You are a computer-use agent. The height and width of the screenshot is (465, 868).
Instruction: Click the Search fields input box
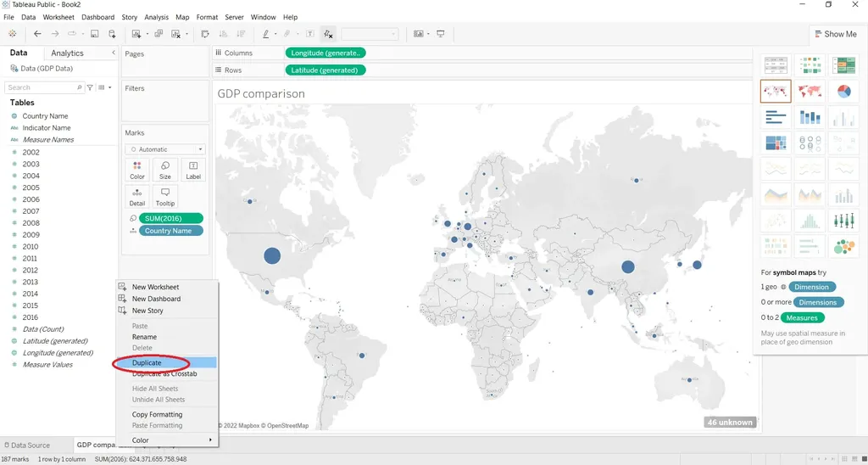pos(42,87)
